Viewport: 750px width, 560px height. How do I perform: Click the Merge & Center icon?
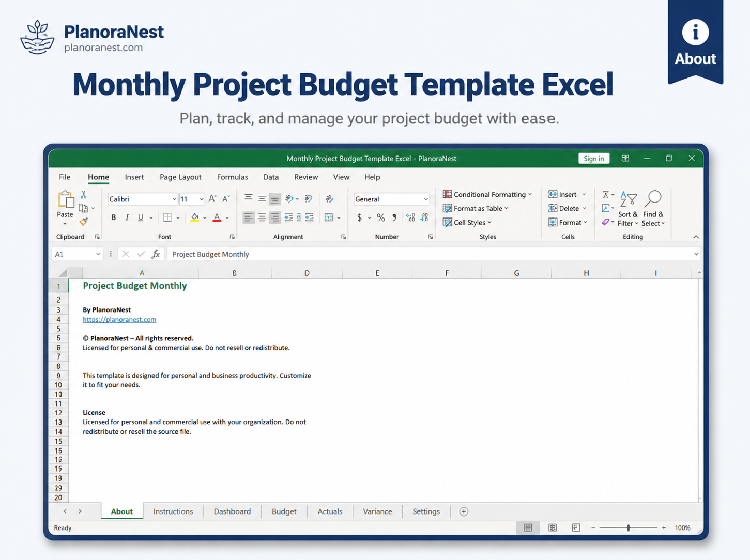329,217
